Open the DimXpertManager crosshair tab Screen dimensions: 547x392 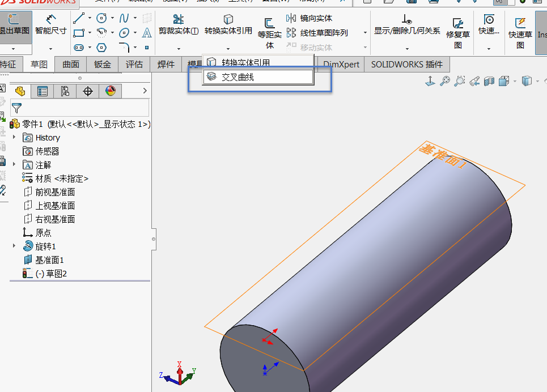pyautogui.click(x=87, y=91)
